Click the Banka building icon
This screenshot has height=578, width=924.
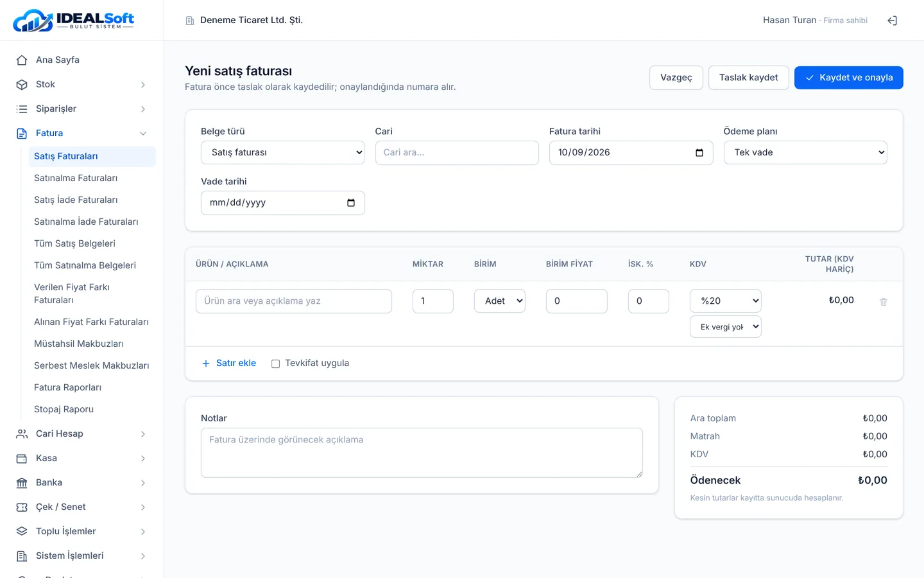22,482
